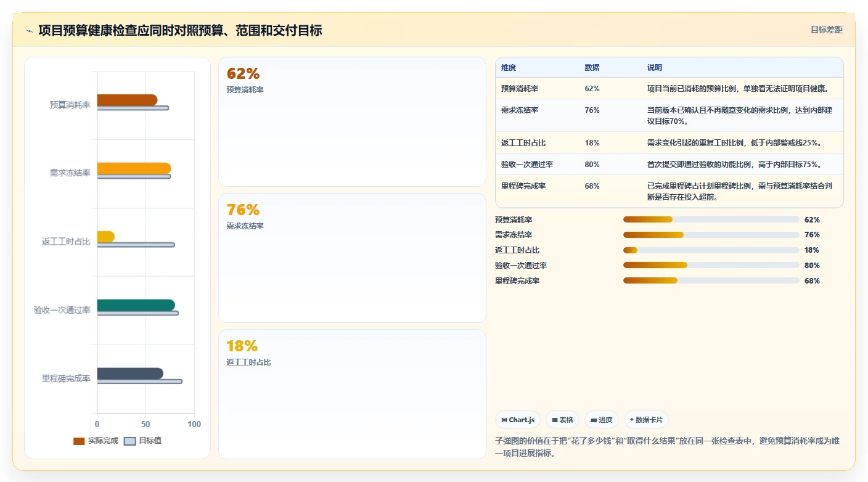Click the description mentioning 内部目标75%
The width and height of the screenshot is (868, 482).
point(734,165)
